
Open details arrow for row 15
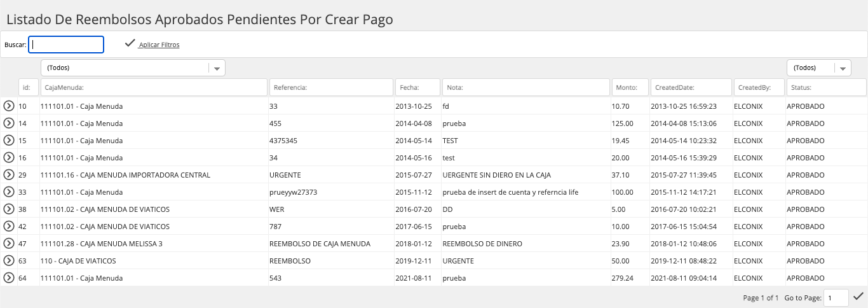(9, 141)
